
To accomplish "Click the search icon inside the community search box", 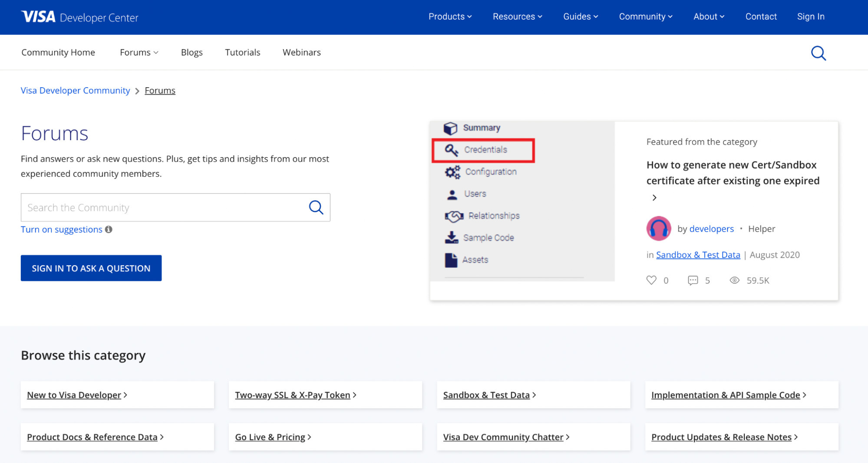I will pos(316,207).
